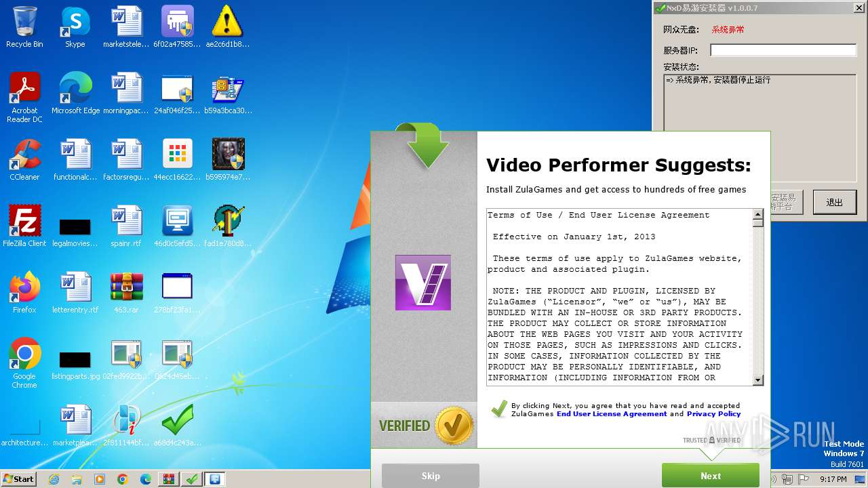Select the 24af046f25 window icon

pos(177,94)
